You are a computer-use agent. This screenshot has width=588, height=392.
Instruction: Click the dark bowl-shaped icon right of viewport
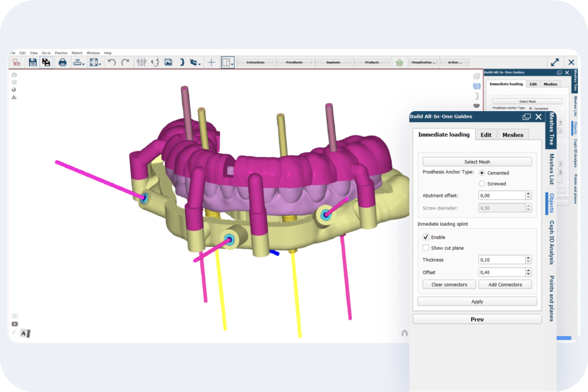pyautogui.click(x=477, y=106)
